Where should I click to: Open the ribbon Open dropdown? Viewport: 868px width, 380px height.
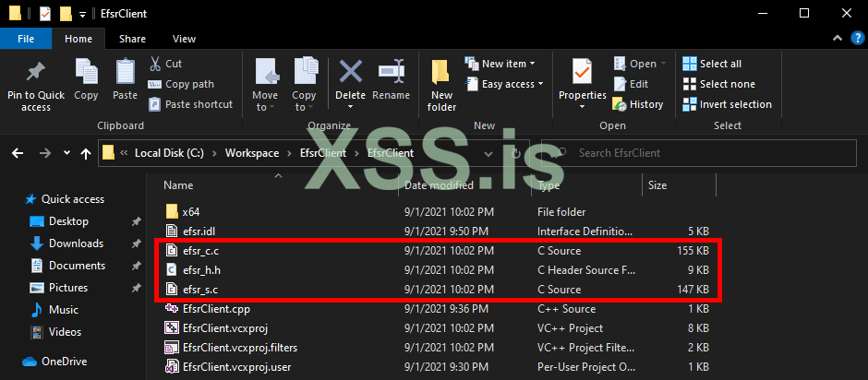[x=639, y=64]
